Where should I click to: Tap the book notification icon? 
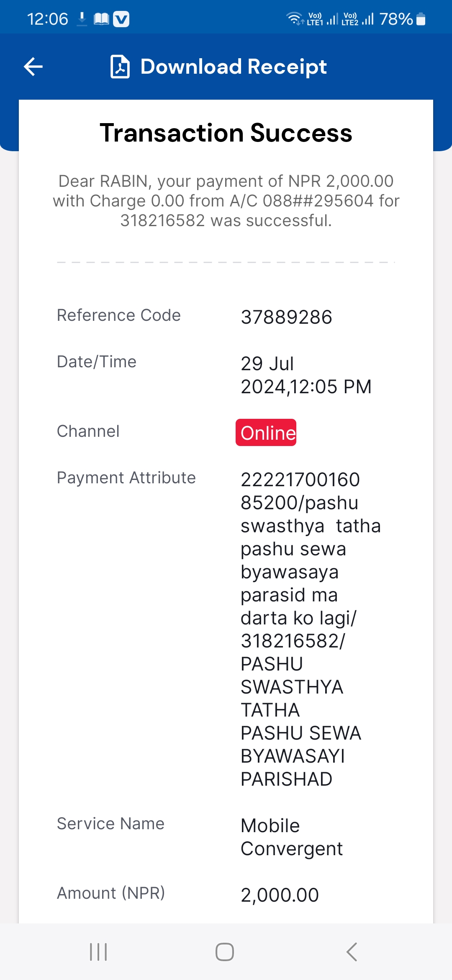pos(101,19)
